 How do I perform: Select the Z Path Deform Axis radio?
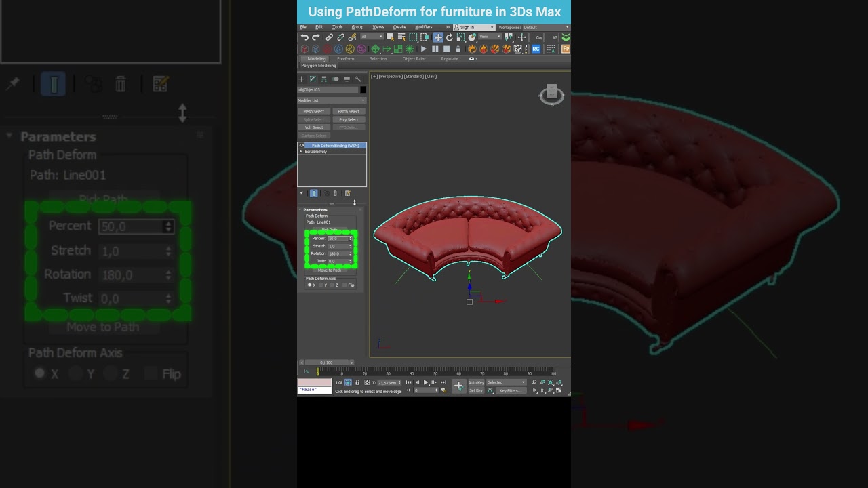coord(332,285)
